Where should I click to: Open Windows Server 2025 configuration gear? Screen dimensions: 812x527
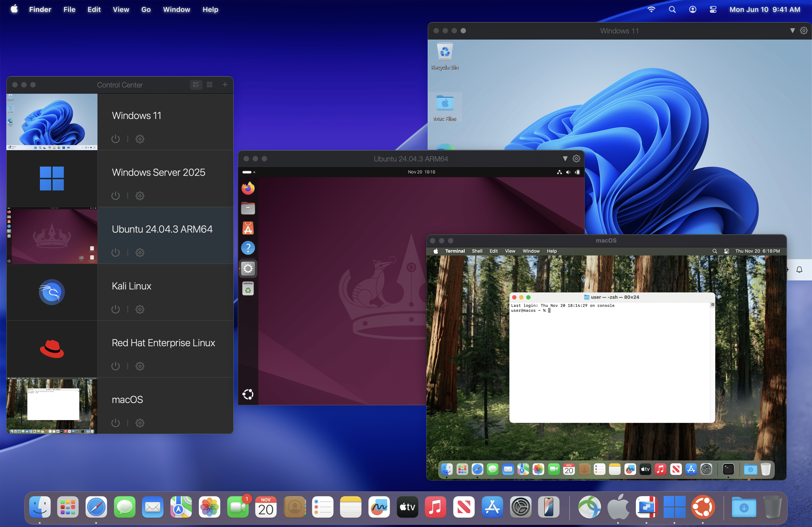pyautogui.click(x=140, y=196)
